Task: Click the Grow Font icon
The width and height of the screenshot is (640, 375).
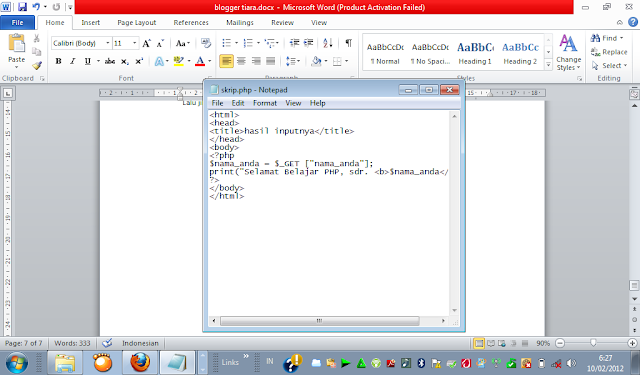Action: [147, 43]
